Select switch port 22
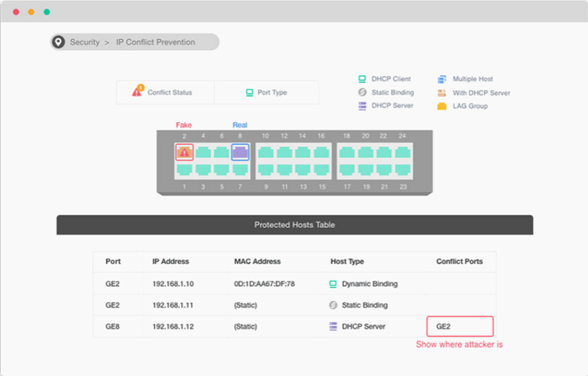Image resolution: width=588 pixels, height=376 pixels. click(x=384, y=152)
